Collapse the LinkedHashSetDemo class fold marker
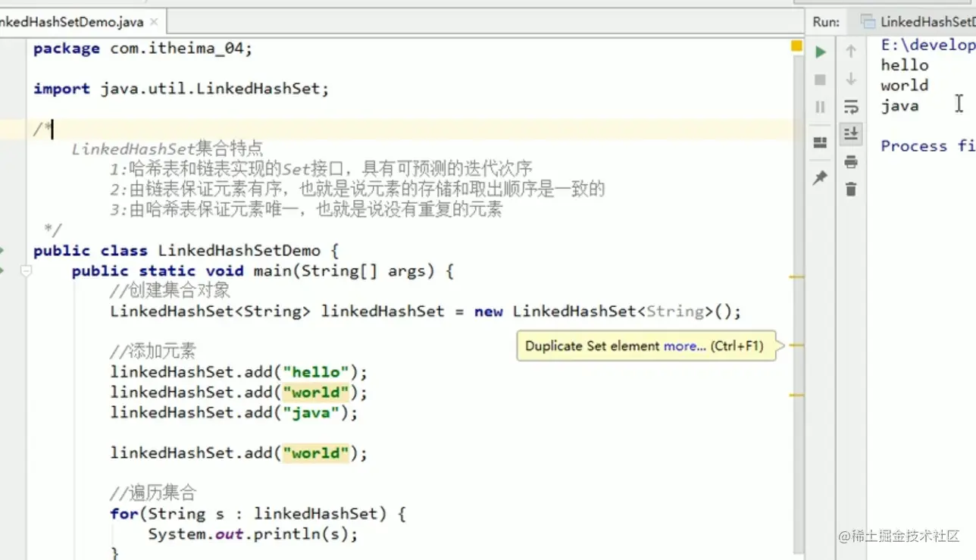 [26, 250]
